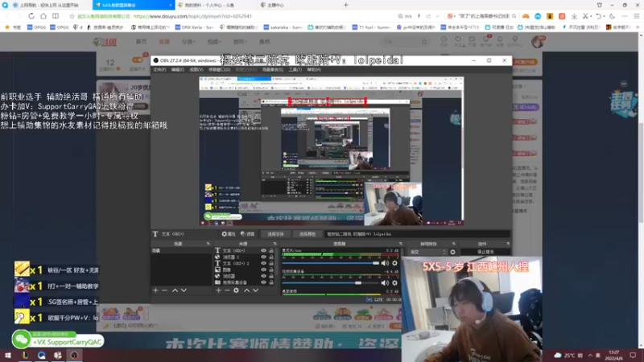The width and height of the screenshot is (644, 362).
Task: Pop out the Sources dock with its header icon
Action: [275, 244]
